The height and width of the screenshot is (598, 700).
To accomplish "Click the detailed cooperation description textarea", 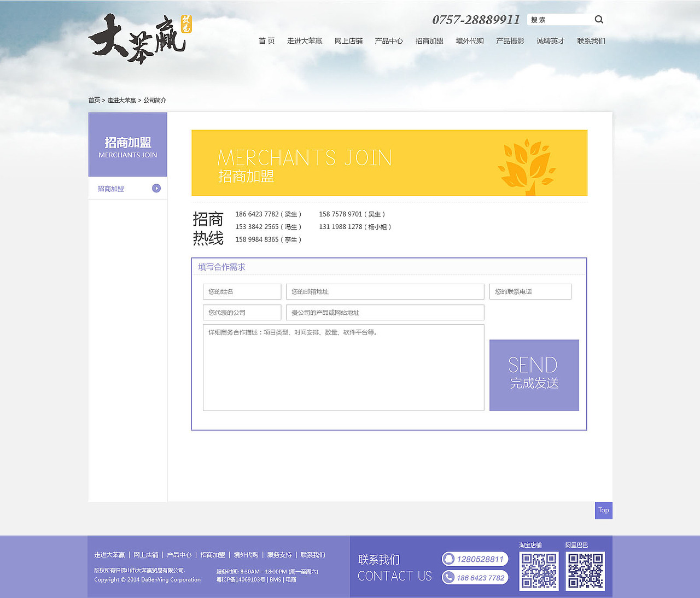I will 343,366.
